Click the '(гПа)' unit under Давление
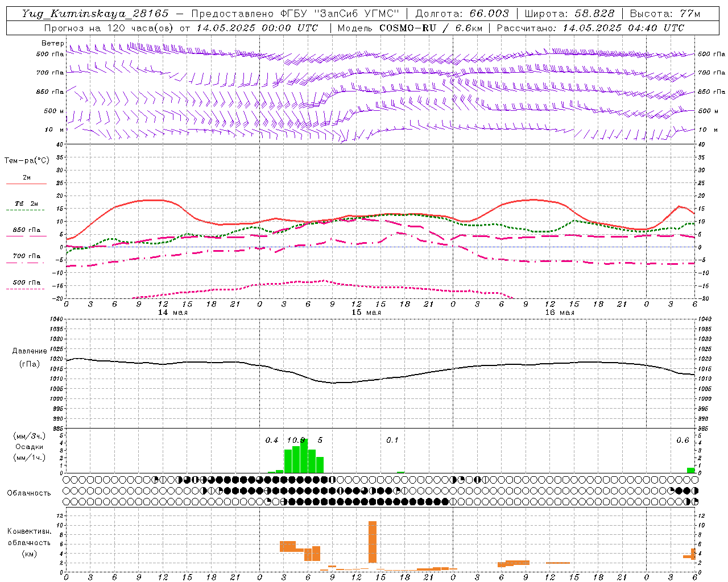This screenshot has height=582, width=728. point(30,364)
